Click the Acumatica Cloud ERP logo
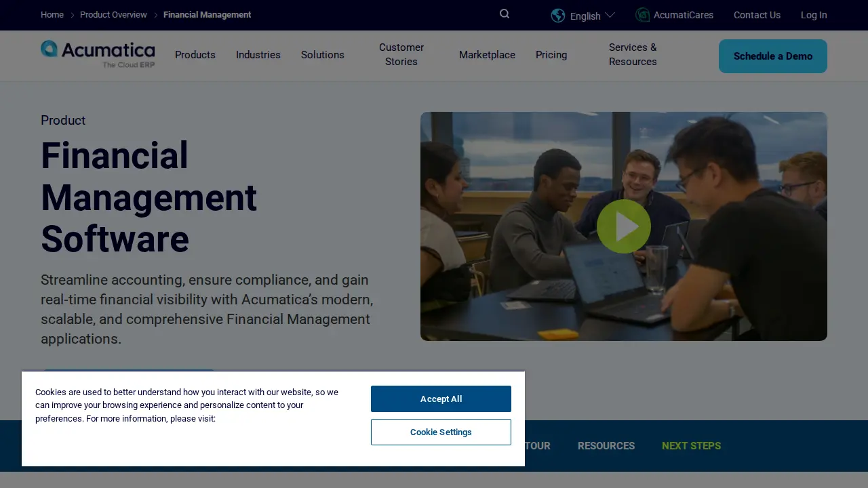This screenshot has width=868, height=488. click(98, 54)
